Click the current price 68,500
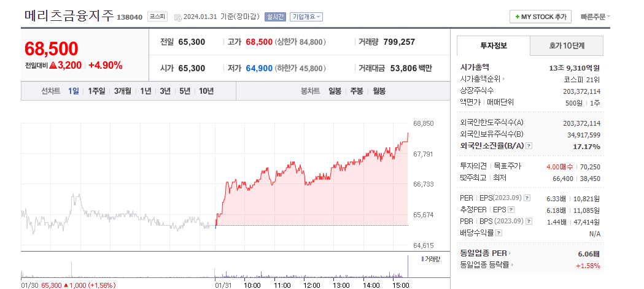The width and height of the screenshot is (644, 289). click(x=52, y=49)
